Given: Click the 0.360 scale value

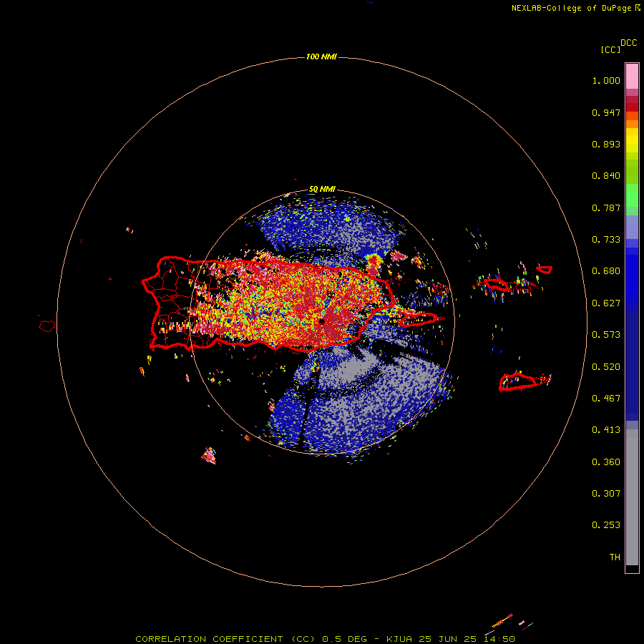Looking at the screenshot, I should pyautogui.click(x=606, y=462).
